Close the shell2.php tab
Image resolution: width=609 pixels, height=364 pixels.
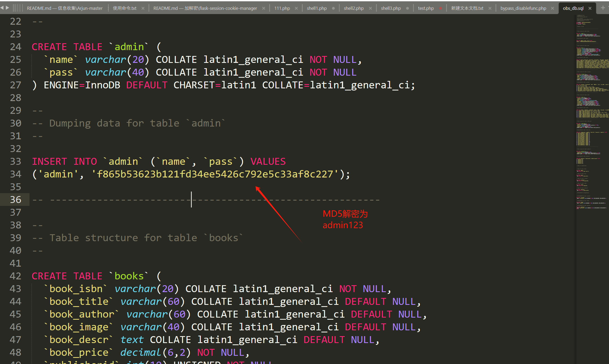point(370,8)
